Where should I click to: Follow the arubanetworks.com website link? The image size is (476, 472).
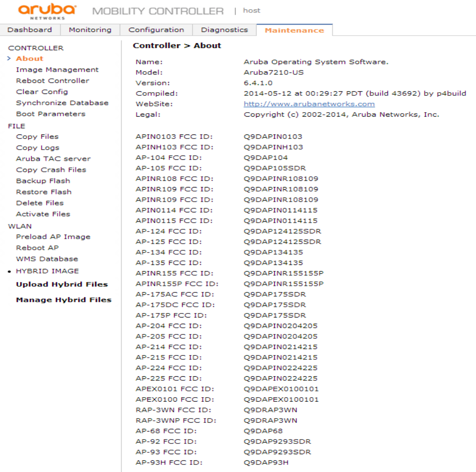(x=309, y=104)
